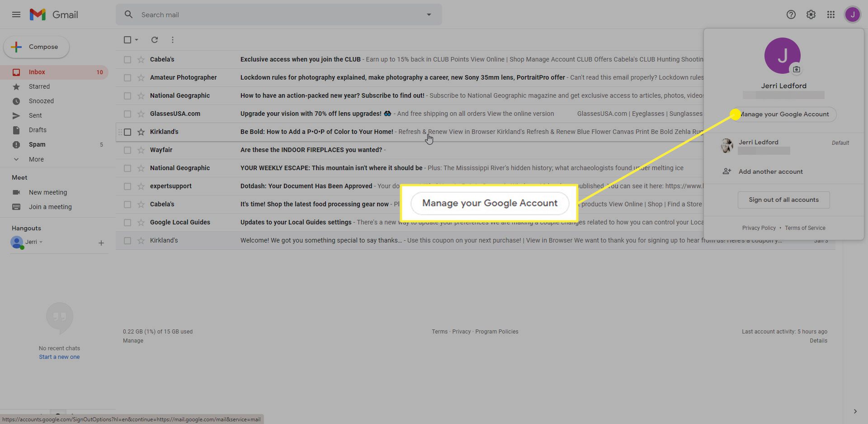Click Manage your Google Account button in account panel
This screenshot has width=868, height=424.
coord(784,114)
